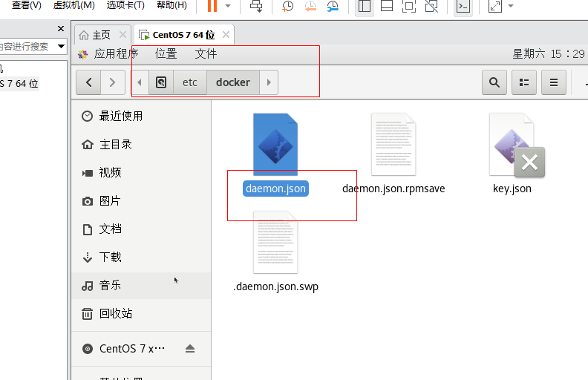Open the file manager hamburger menu

[x=554, y=82]
